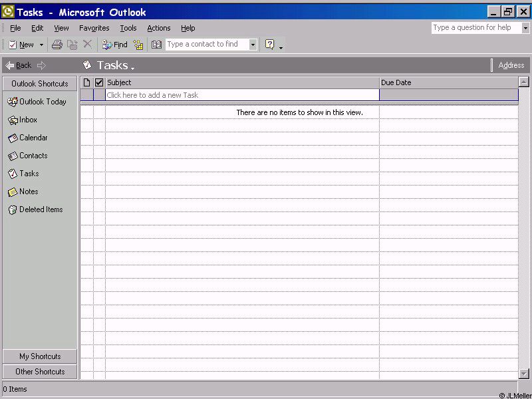This screenshot has height=399, width=532.
Task: Click the help question input box
Action: [477, 27]
